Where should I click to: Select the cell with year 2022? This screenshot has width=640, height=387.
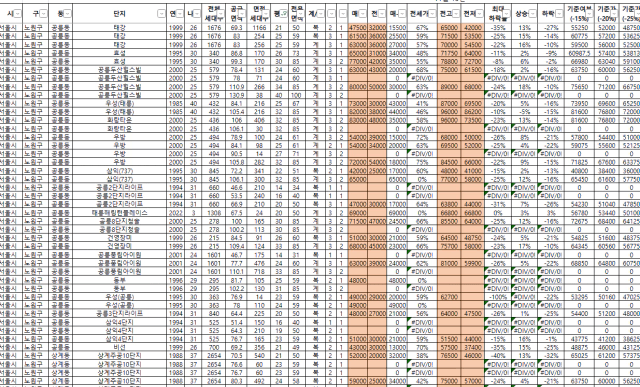(x=176, y=212)
